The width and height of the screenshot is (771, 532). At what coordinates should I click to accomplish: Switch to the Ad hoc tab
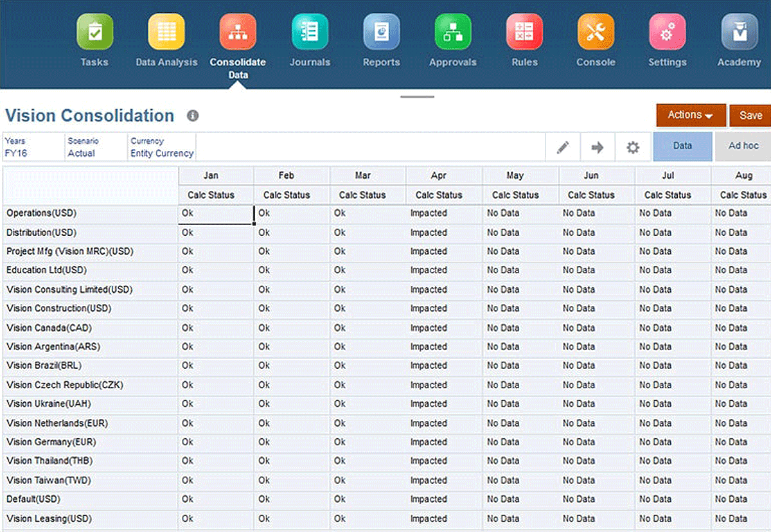[743, 146]
